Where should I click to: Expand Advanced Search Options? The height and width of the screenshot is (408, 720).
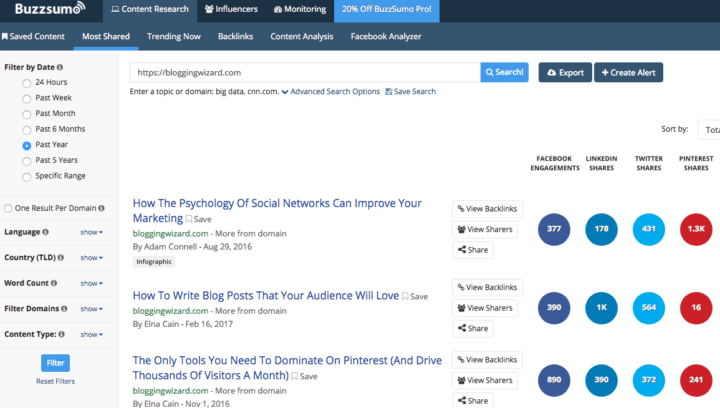point(331,92)
